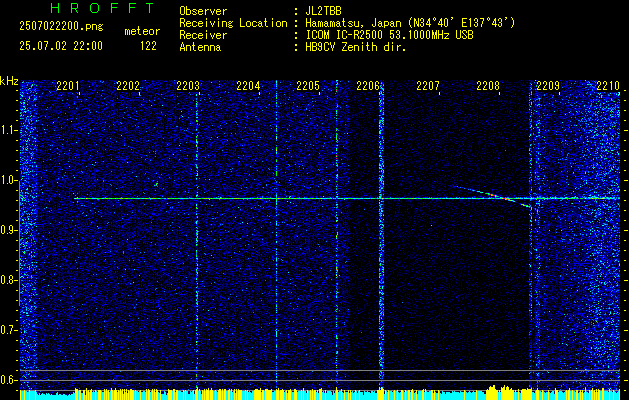This screenshot has height=400, width=629.
Task: Select the file name 2507022200.png
Action: coord(61,27)
